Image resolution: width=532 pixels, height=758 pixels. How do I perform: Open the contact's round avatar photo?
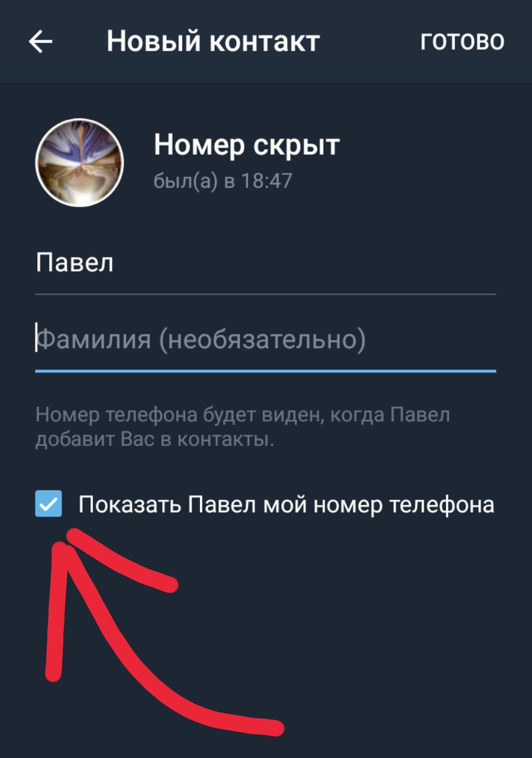pyautogui.click(x=79, y=162)
